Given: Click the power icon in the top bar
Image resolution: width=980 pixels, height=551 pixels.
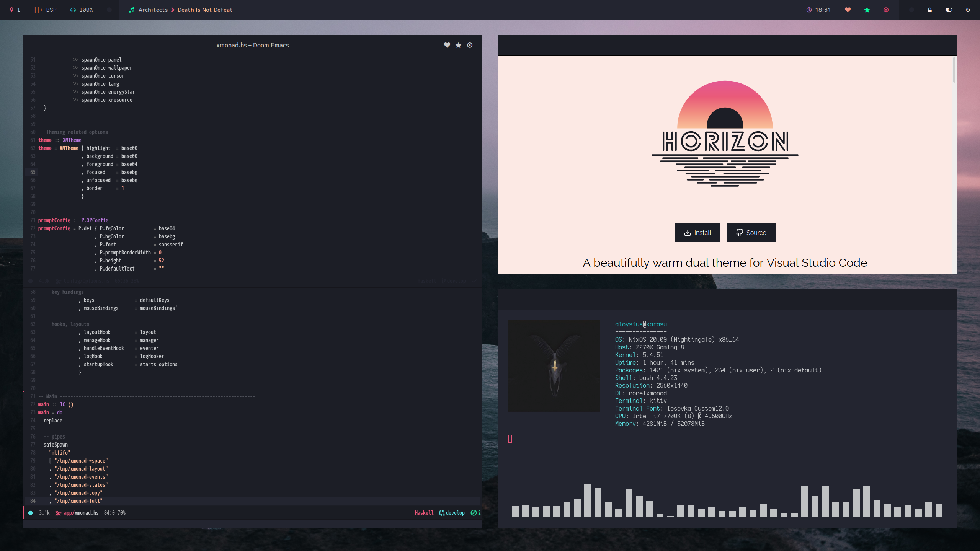Looking at the screenshot, I should click(968, 10).
